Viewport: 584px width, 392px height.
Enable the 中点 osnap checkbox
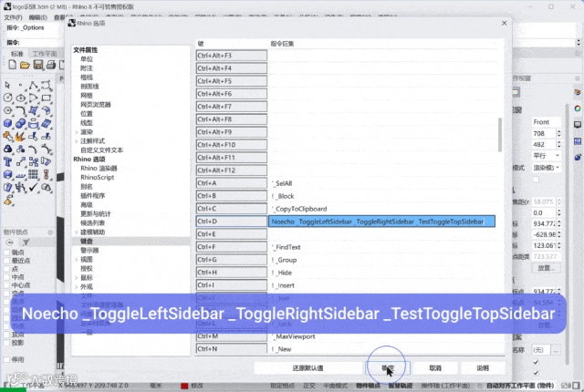click(x=6, y=277)
